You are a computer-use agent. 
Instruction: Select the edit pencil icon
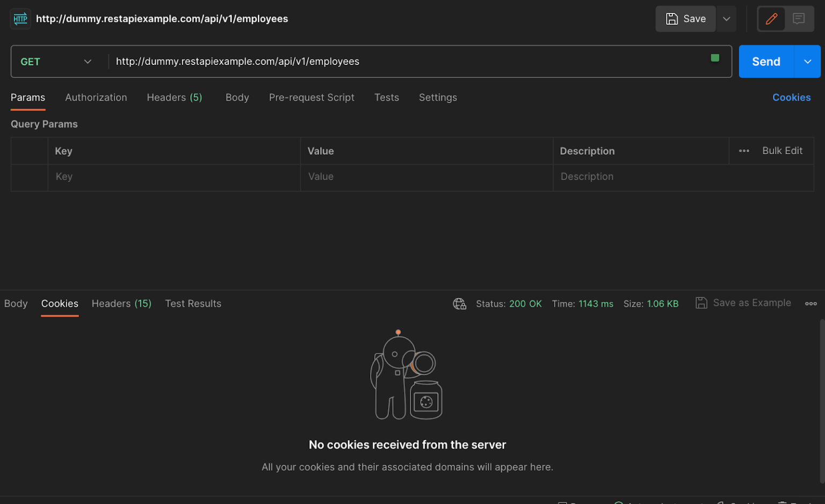(x=771, y=18)
